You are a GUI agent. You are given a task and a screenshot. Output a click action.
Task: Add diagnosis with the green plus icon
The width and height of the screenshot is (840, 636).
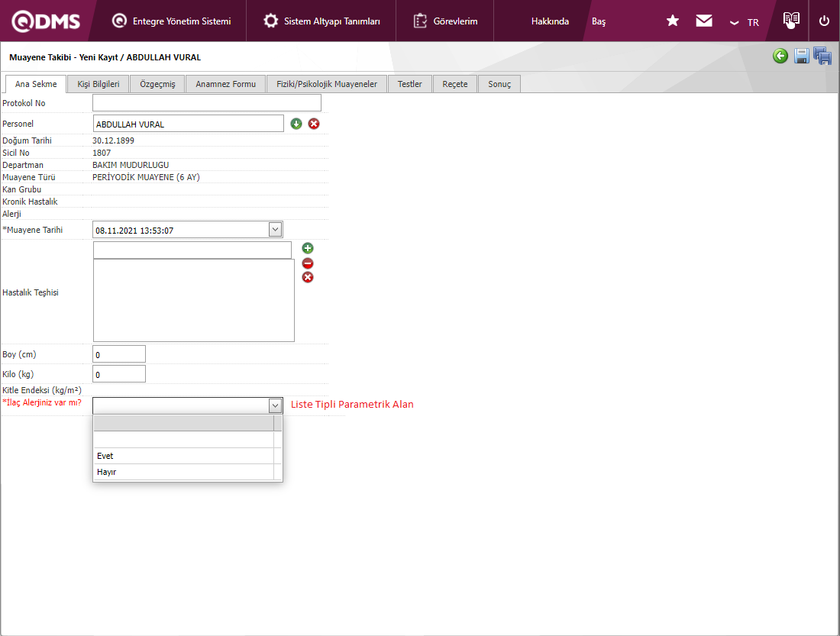tap(308, 248)
